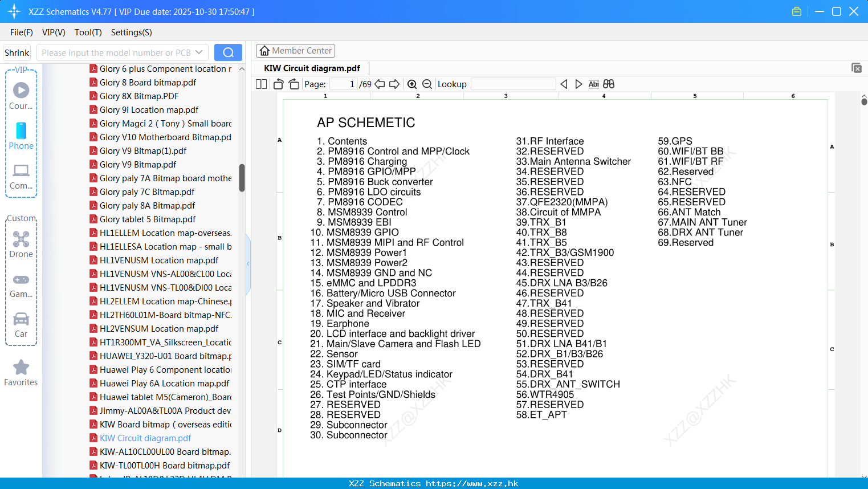Screen dimensions: 868x489
Task: Click the yellow toolbox icon in title bar
Action: click(797, 11)
